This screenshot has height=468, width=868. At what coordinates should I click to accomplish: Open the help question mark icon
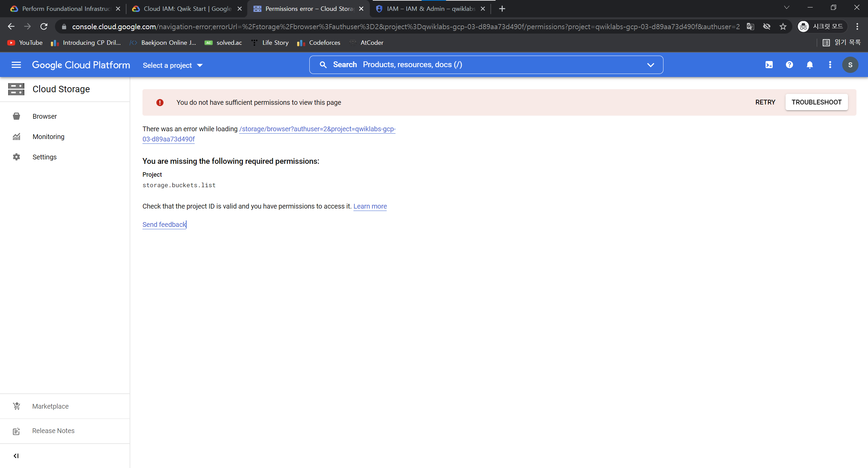(789, 65)
